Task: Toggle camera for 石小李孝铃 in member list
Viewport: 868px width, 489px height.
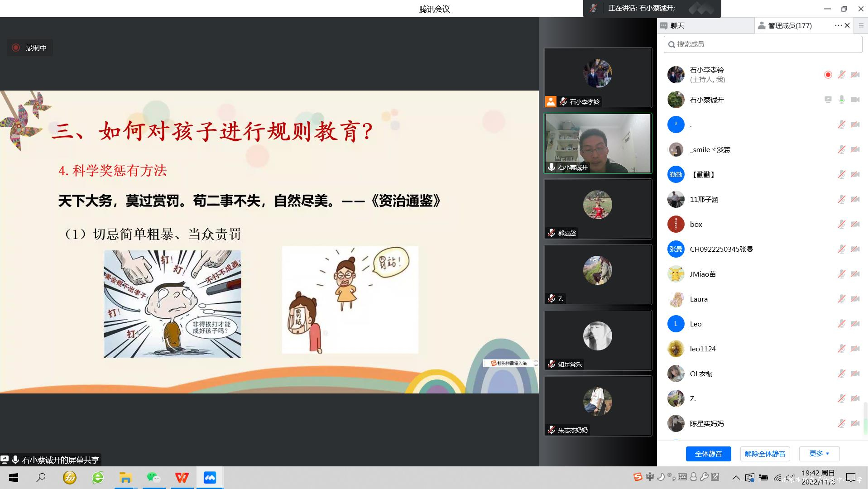Action: tap(855, 75)
